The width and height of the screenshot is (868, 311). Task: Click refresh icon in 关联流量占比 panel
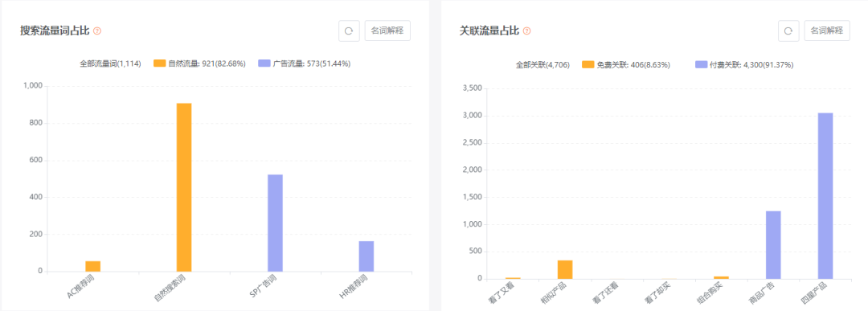click(788, 31)
